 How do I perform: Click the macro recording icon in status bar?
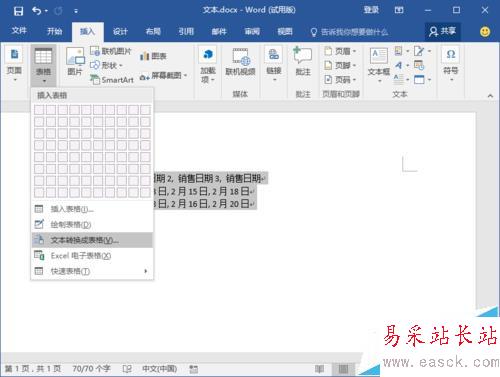pyautogui.click(x=194, y=369)
